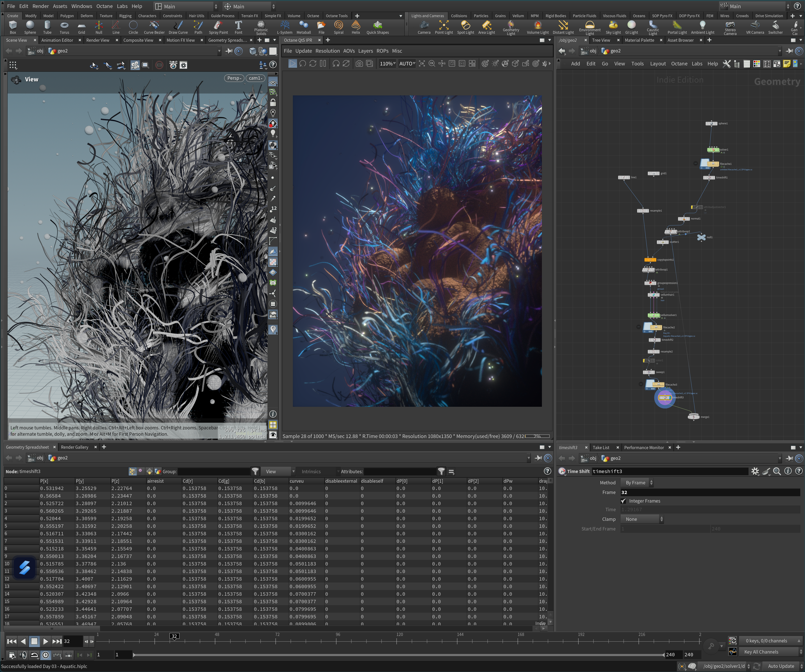Viewport: 805px width, 672px height.
Task: Create a Portal Light
Action: [x=677, y=27]
